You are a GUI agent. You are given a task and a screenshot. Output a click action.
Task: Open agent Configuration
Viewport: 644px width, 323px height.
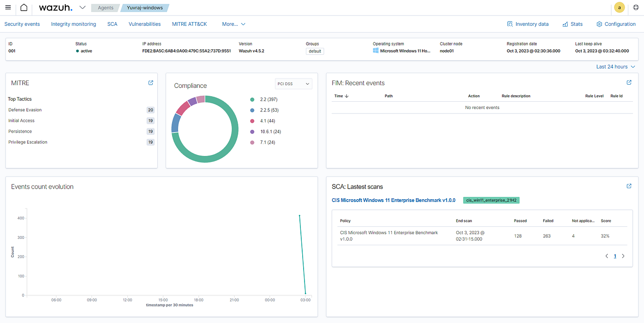[x=616, y=24]
